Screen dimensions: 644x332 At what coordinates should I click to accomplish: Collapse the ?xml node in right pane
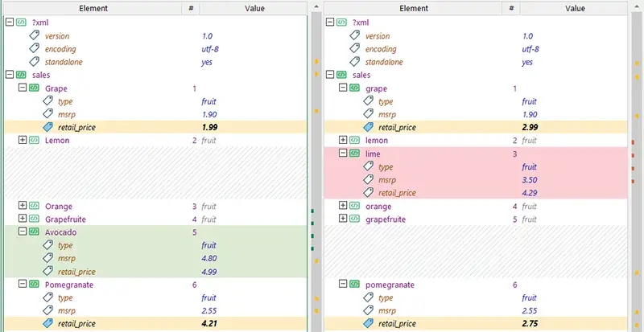(330, 23)
